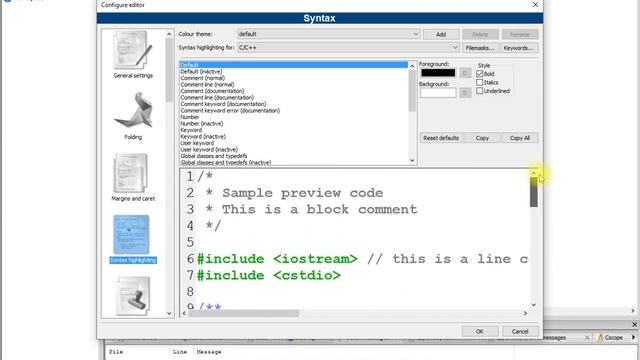Enable the Underlined style checkbox
Viewport: 640px width, 360px height.
coord(480,91)
